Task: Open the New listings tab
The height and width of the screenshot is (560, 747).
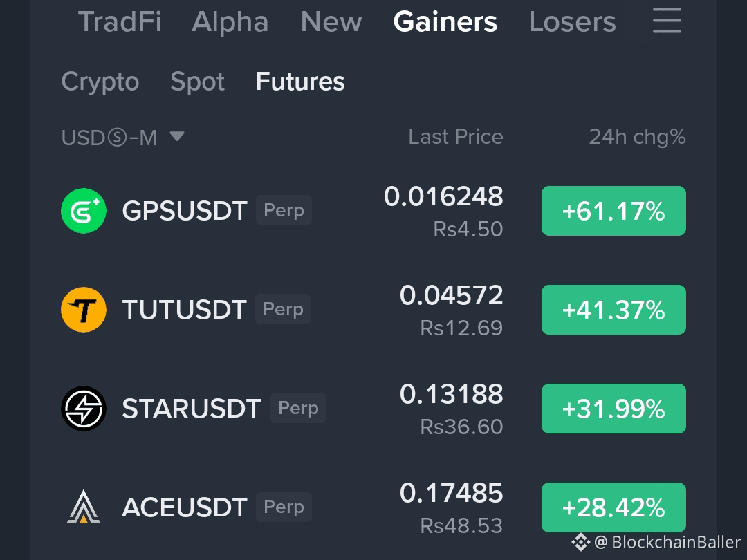Action: click(331, 21)
